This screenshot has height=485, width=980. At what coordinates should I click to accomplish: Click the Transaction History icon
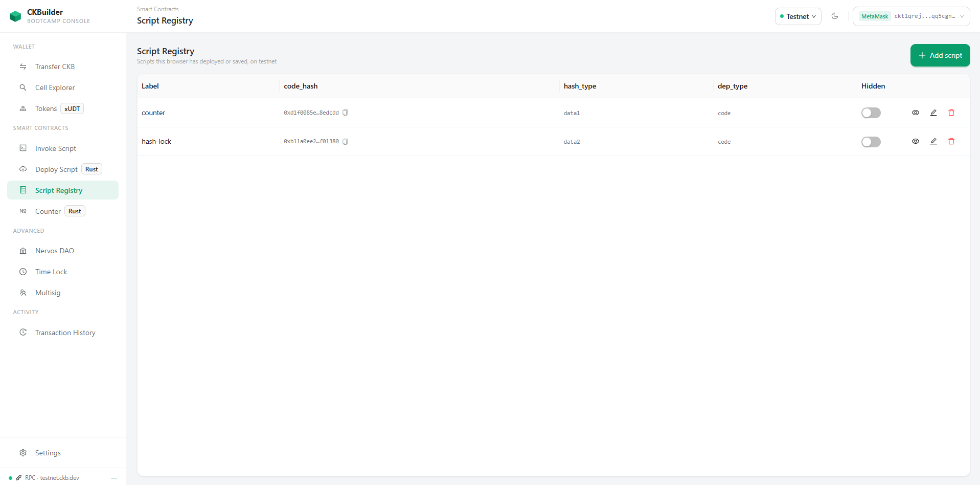(23, 332)
